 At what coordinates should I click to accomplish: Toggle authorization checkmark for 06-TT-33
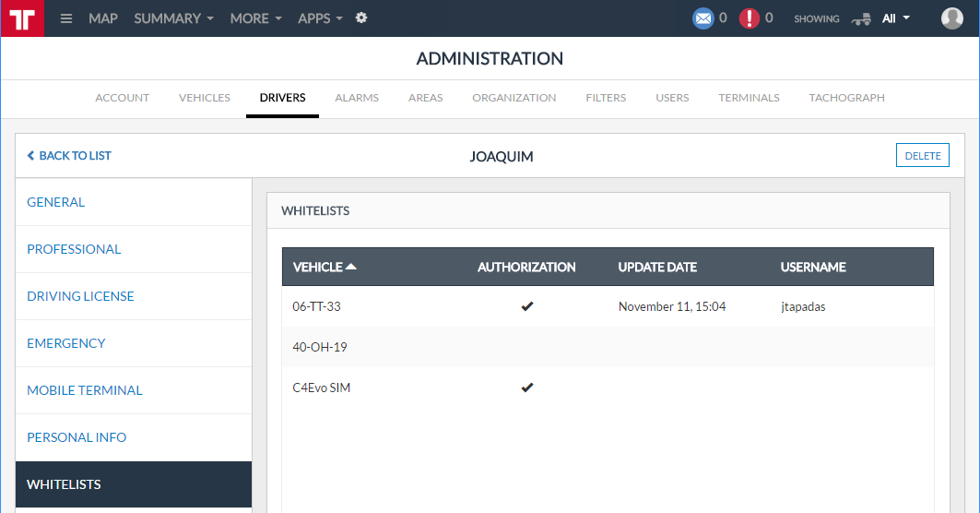pyautogui.click(x=526, y=306)
